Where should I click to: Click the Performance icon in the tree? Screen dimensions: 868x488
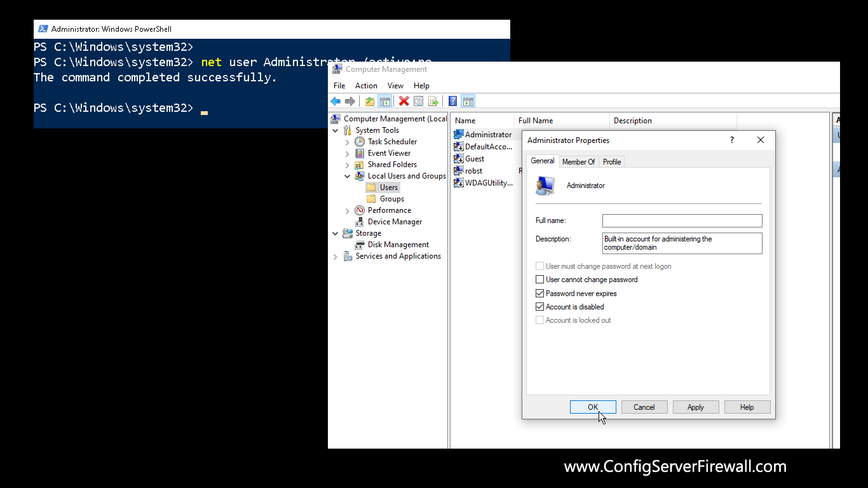pyautogui.click(x=360, y=210)
